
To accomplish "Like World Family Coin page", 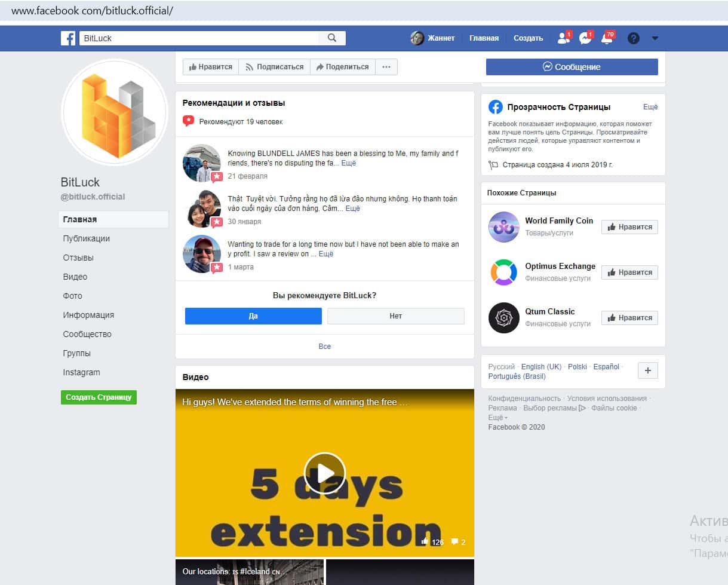I will [629, 227].
